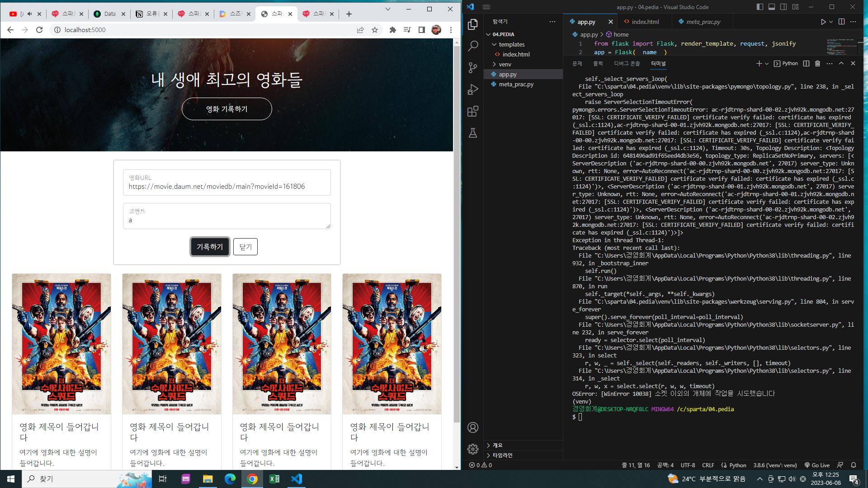Run the Python file with play icon
Image resolution: width=868 pixels, height=488 pixels.
(x=823, y=22)
